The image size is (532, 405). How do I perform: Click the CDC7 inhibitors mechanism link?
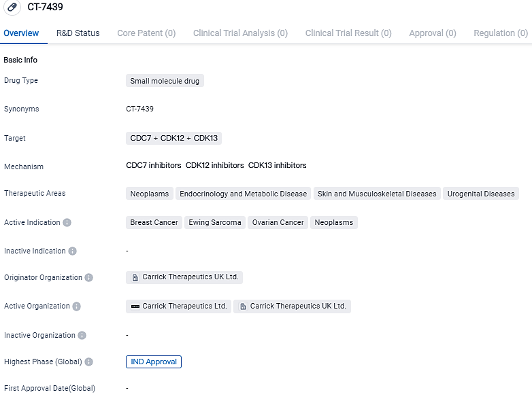coord(154,165)
